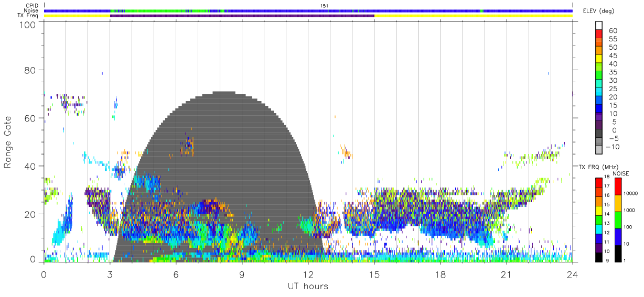
Task: Click the cyan 12–13 MHz TX FRQ segment
Action: [x=598, y=229]
